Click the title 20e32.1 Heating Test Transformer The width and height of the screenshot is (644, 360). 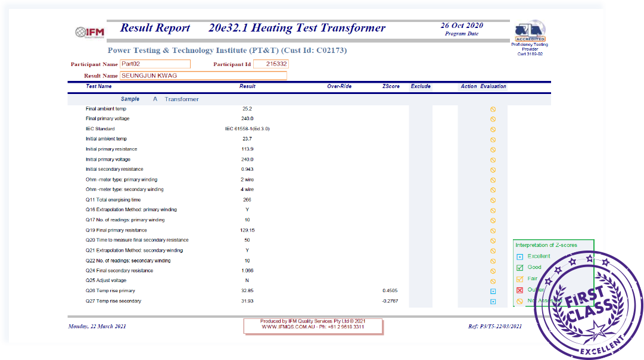click(297, 28)
